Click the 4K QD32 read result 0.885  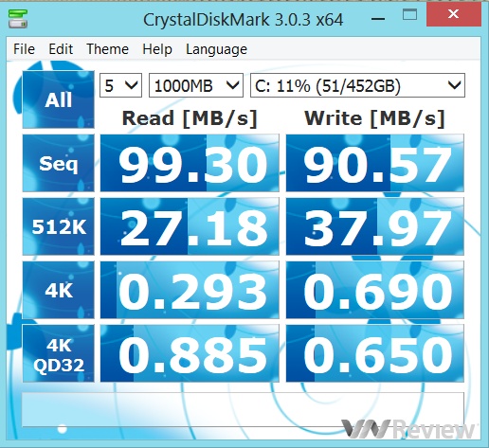coord(190,353)
